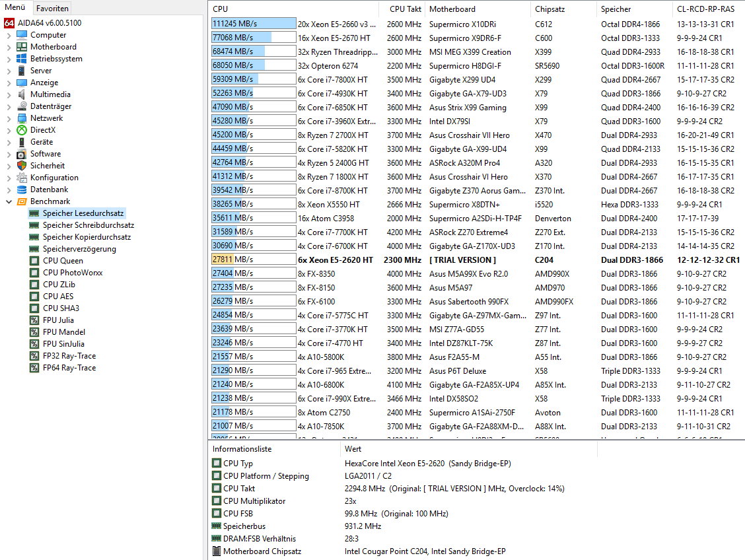This screenshot has width=745, height=560.
Task: Click the Speicher Schreibdurchsatz memory icon
Action: [34, 225]
